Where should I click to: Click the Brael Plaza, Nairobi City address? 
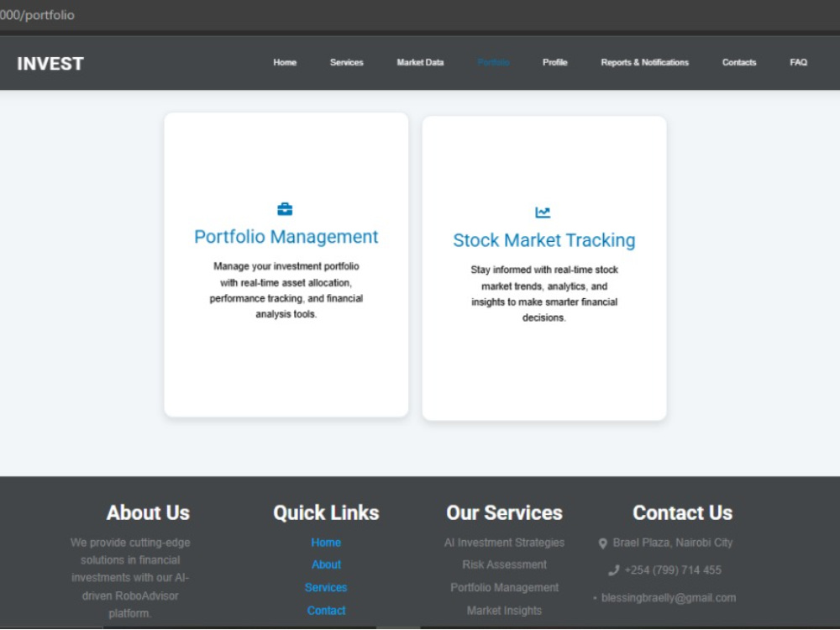pyautogui.click(x=673, y=543)
